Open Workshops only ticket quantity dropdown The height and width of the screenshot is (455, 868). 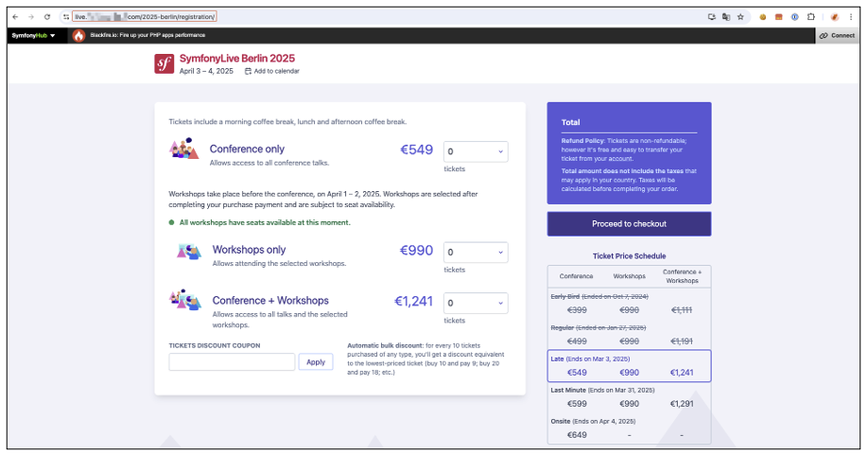[476, 253]
